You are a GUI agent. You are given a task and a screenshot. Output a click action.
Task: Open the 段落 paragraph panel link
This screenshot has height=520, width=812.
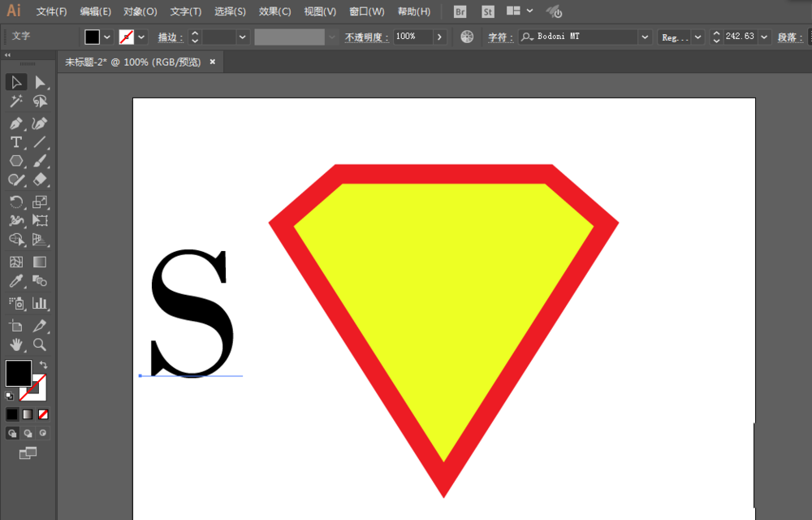[790, 37]
